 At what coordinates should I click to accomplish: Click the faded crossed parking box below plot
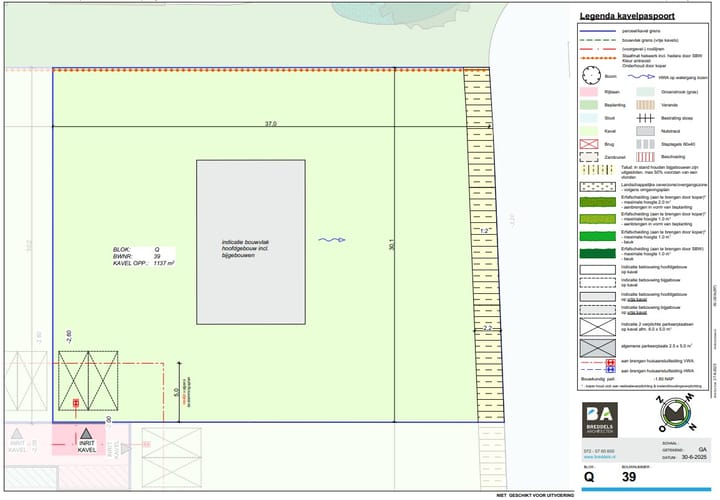coord(171,457)
